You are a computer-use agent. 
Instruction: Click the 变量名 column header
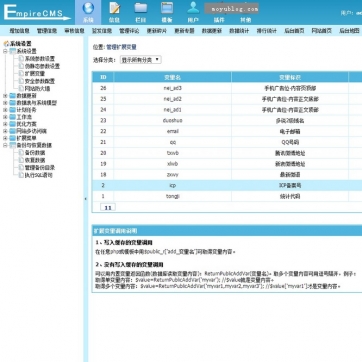[x=172, y=77]
